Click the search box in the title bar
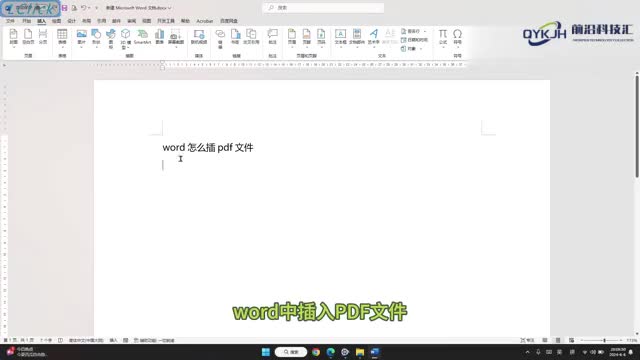 pos(323,8)
